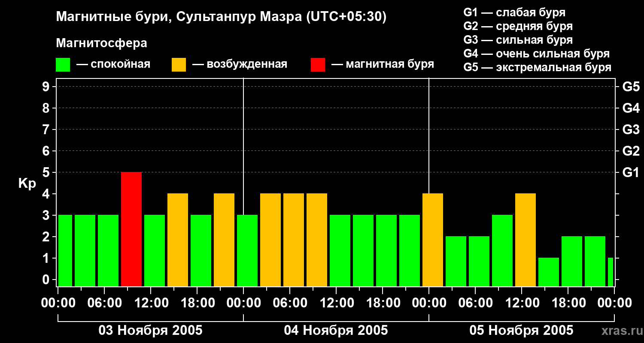The image size is (644, 343).
Task: Select the red Kp 5 storm bar
Action: pyautogui.click(x=131, y=229)
